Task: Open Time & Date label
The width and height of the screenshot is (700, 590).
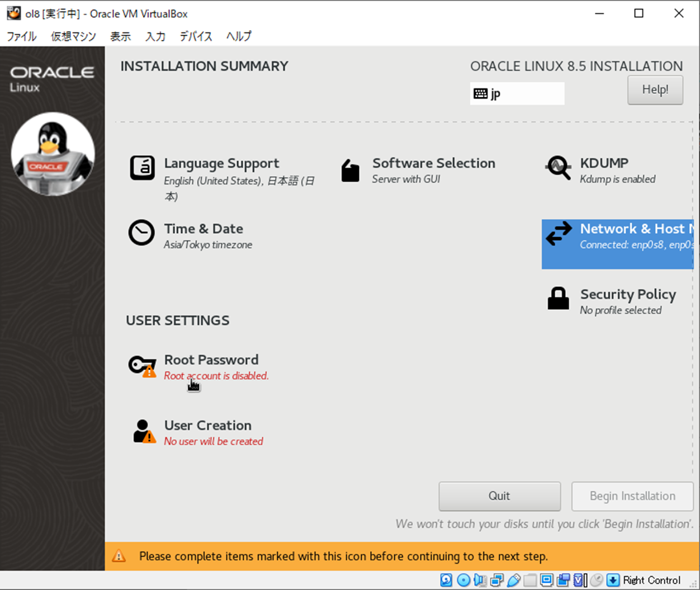Action: [x=204, y=229]
